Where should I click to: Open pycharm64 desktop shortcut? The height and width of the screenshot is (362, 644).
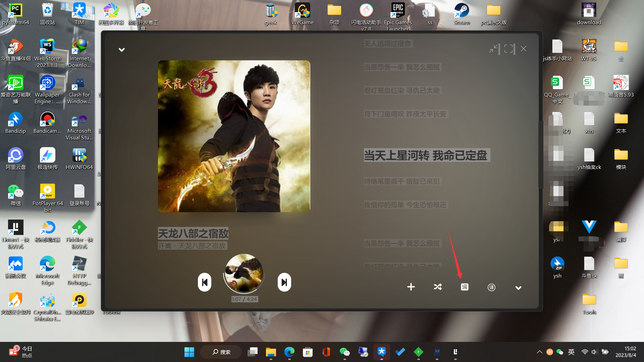(x=15, y=14)
